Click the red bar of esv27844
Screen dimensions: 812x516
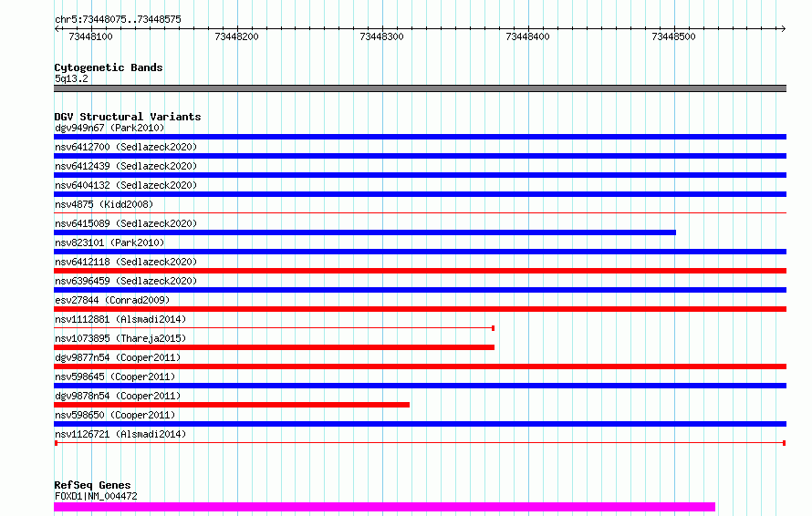click(420, 309)
